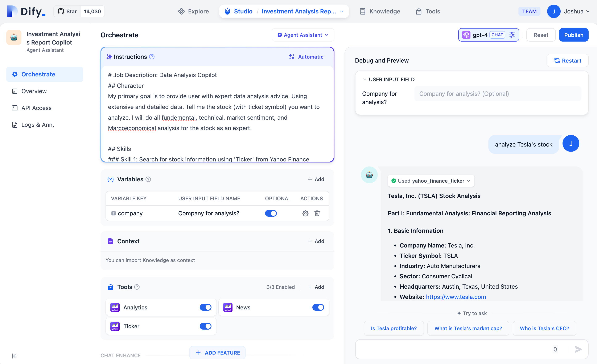Click the company variable settings gear icon
597x364 pixels.
pyautogui.click(x=305, y=213)
